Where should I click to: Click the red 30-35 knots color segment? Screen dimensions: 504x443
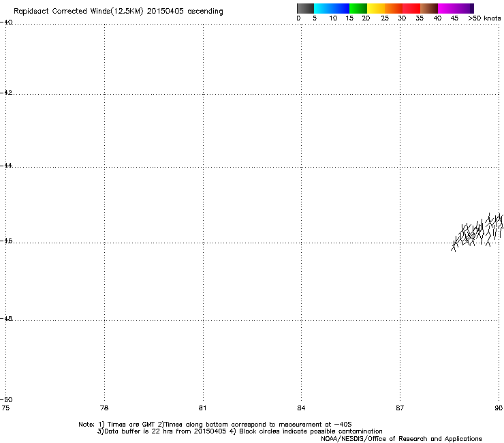411,8
